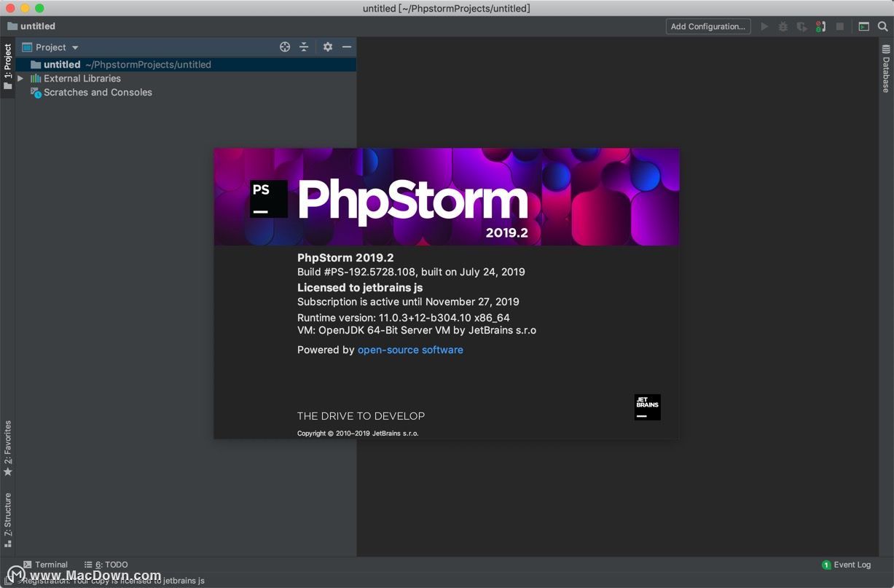Click the Runtime version line
Screen dimensions: 894x588
(404, 318)
